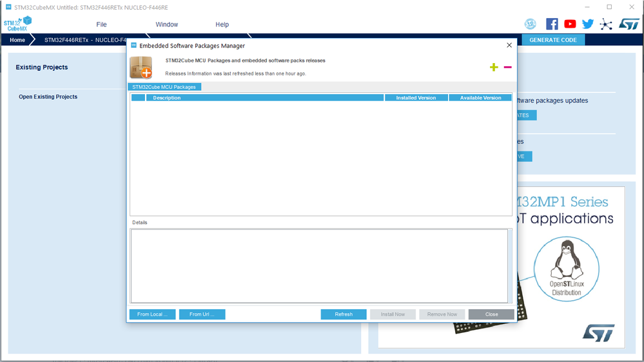
Task: Open the Window menu
Action: (x=167, y=24)
